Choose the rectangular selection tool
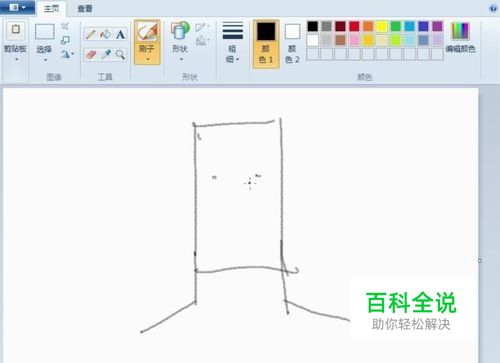The image size is (500, 363). (x=45, y=32)
